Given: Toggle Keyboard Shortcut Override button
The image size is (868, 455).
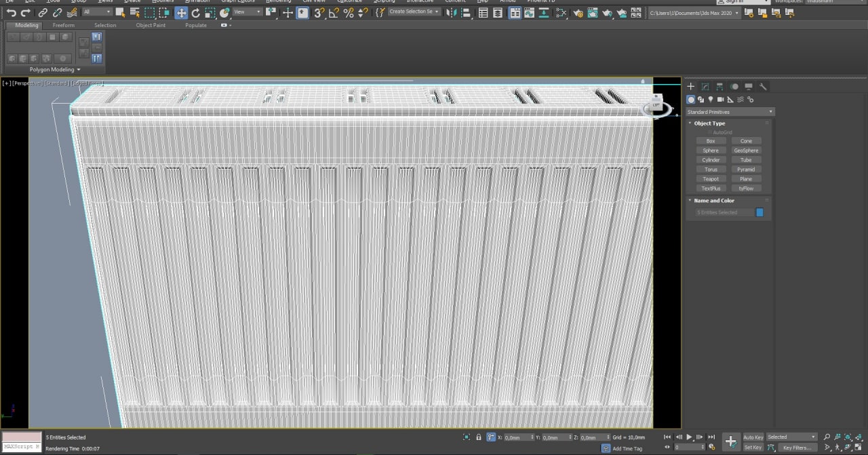Looking at the screenshot, I should (x=302, y=12).
